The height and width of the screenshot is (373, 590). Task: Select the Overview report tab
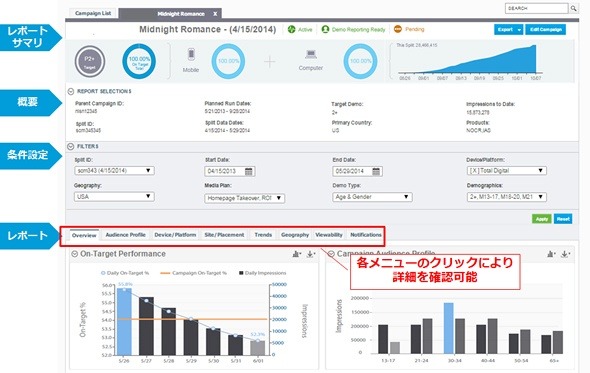(84, 235)
